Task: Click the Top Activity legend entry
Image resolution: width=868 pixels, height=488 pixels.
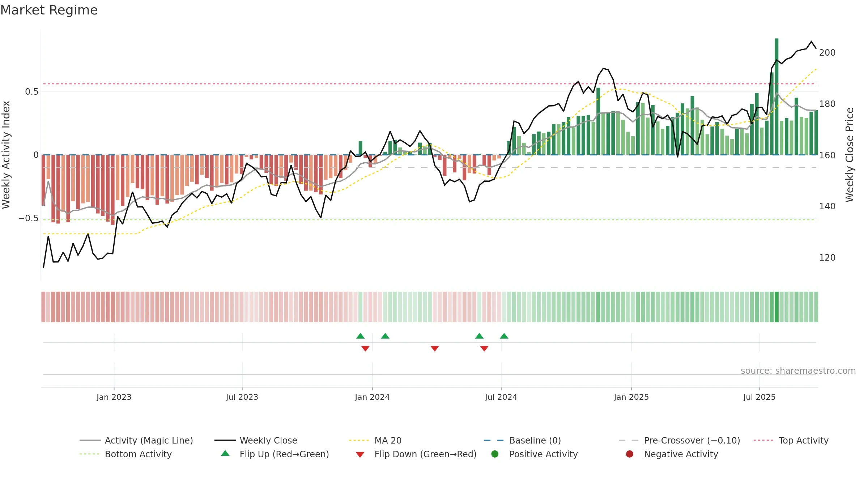Action: tap(791, 440)
